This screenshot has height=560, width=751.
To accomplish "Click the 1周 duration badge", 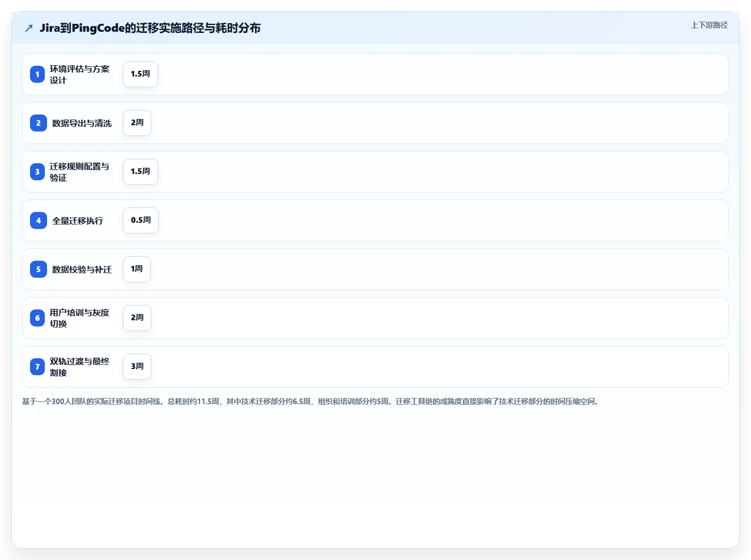I will coord(137,269).
